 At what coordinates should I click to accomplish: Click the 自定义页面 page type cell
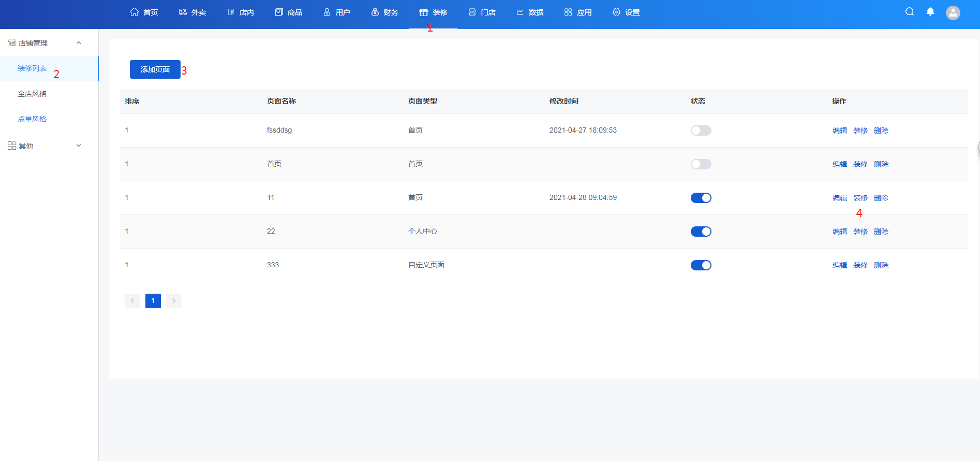click(x=426, y=265)
